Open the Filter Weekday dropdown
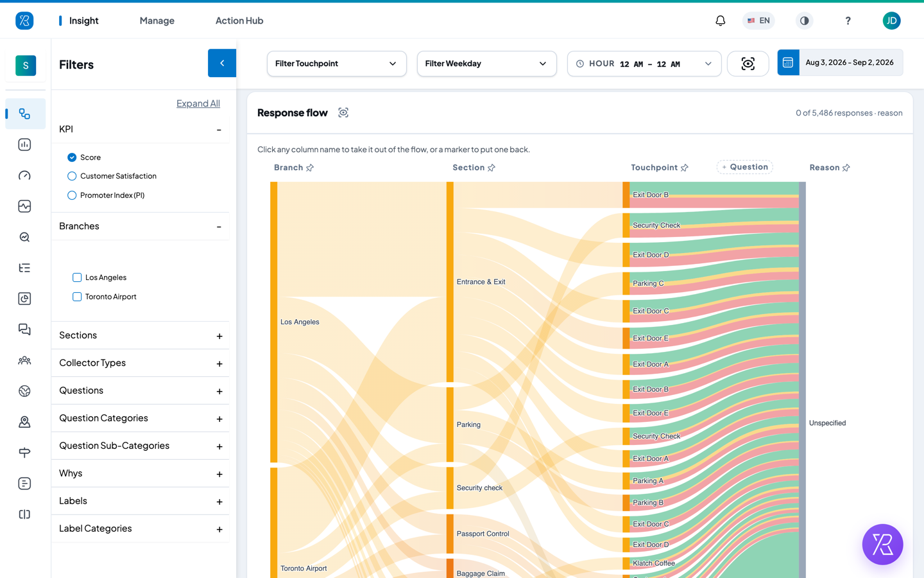 (486, 64)
